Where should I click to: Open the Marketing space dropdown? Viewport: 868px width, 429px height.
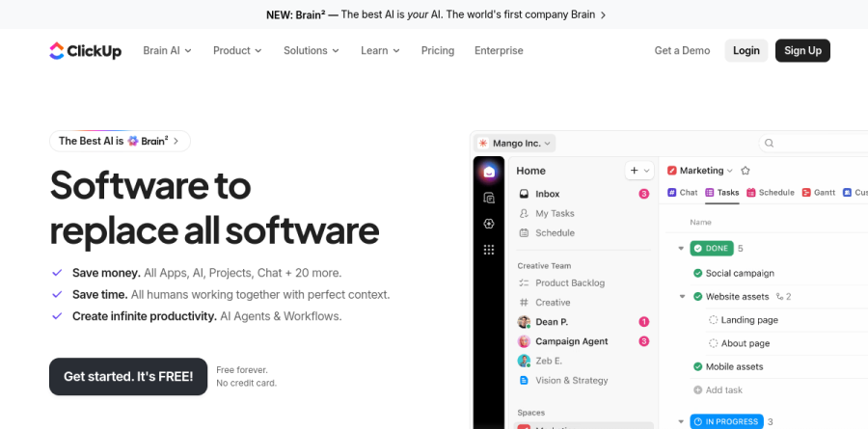point(700,171)
